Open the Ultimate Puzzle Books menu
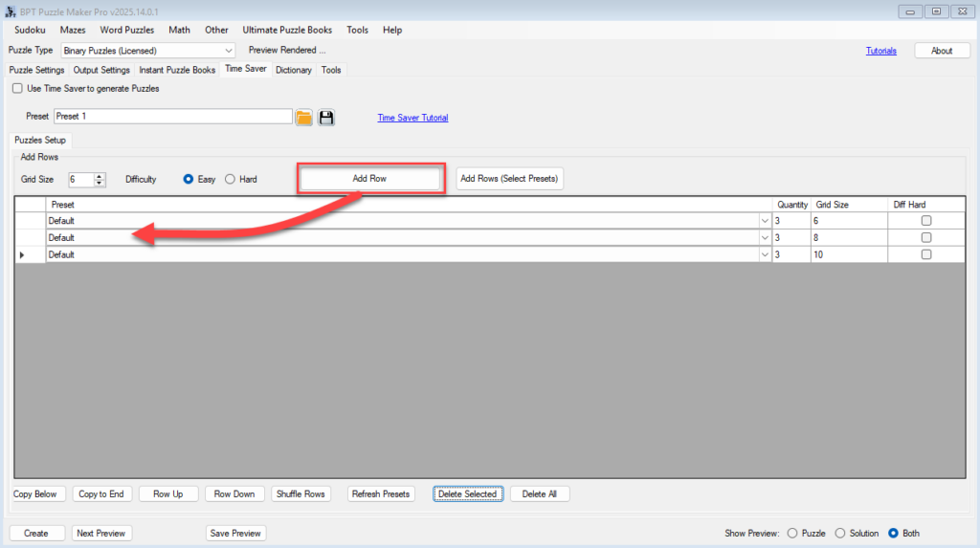The image size is (980, 548). coord(287,30)
